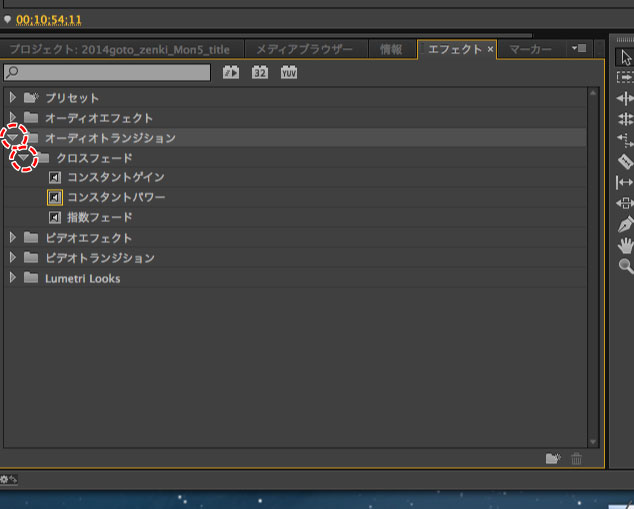Select the コンスタントパワー row text
This screenshot has height=509, width=634.
click(116, 197)
